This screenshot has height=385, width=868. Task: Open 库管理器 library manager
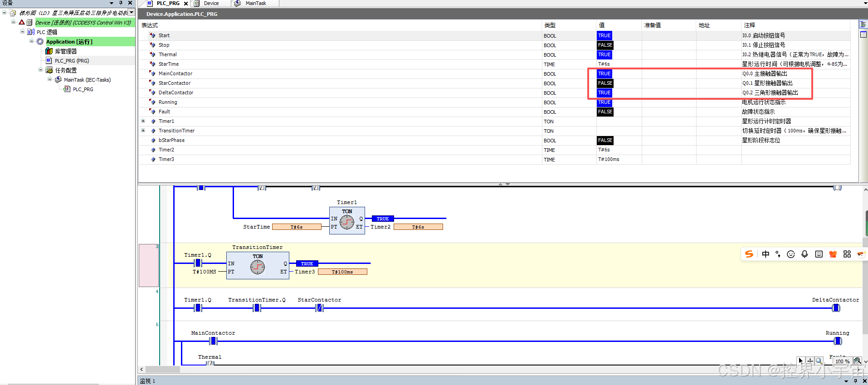(x=66, y=51)
